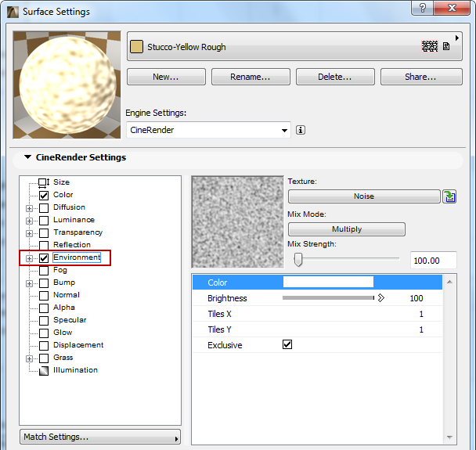The image size is (476, 450).
Task: Expand the Luminance tree node
Action: [29, 221]
